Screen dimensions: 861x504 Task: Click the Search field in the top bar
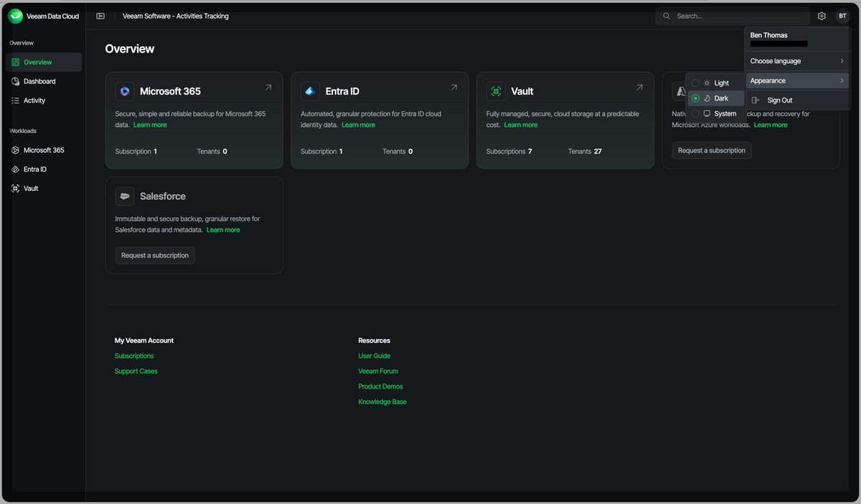pyautogui.click(x=732, y=15)
